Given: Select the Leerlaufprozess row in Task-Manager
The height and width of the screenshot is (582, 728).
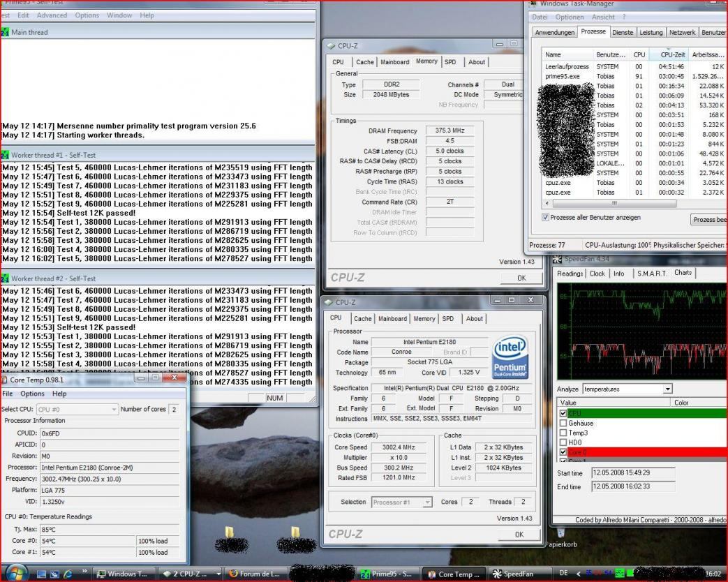Looking at the screenshot, I should [x=634, y=66].
